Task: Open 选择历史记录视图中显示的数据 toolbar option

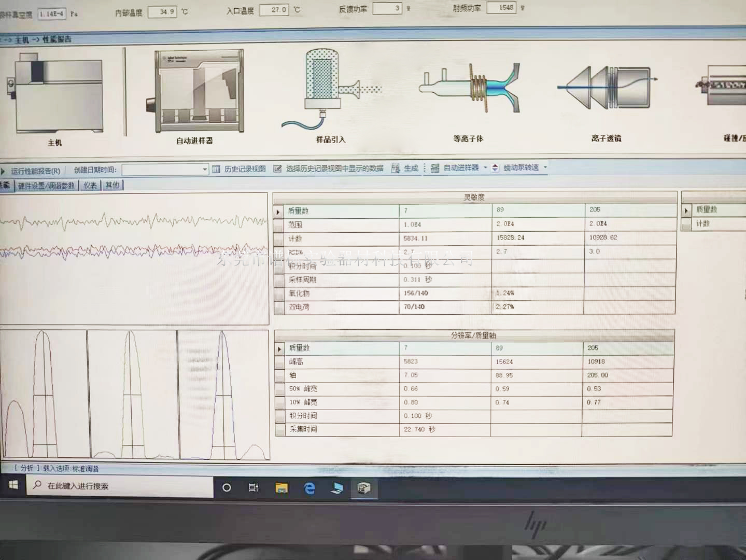Action: click(x=278, y=169)
